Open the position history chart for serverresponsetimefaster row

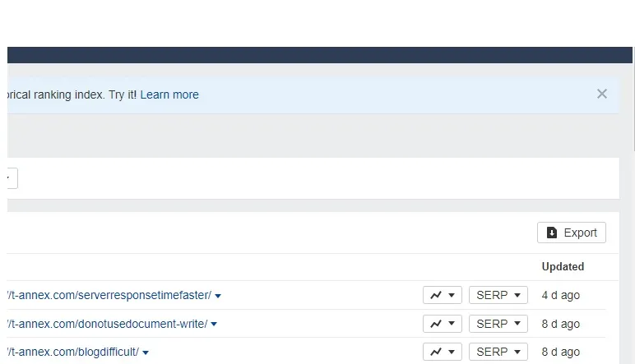click(x=442, y=296)
